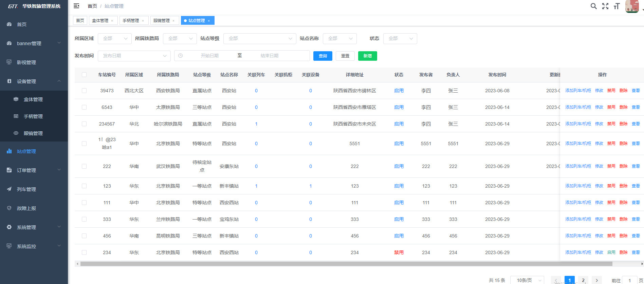Image resolution: width=644 pixels, height=284 pixels.
Task: Click the green 新增 button
Action: (x=368, y=56)
